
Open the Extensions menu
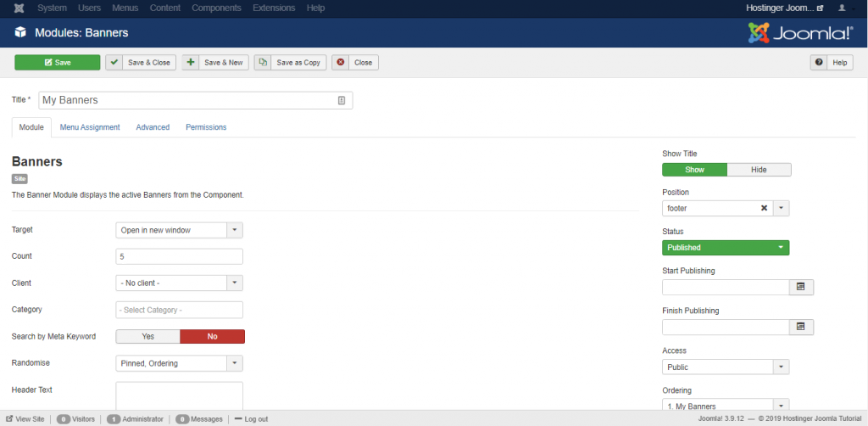click(x=274, y=8)
